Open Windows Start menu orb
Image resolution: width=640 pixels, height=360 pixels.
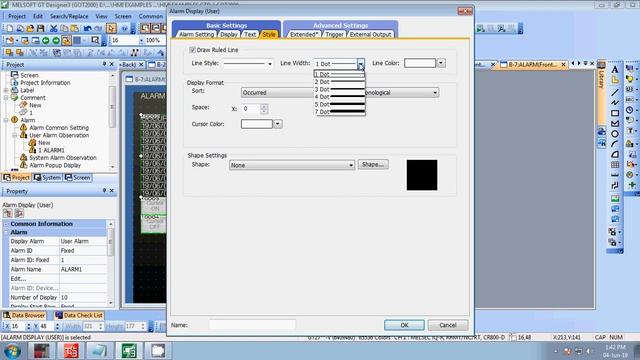(x=13, y=351)
